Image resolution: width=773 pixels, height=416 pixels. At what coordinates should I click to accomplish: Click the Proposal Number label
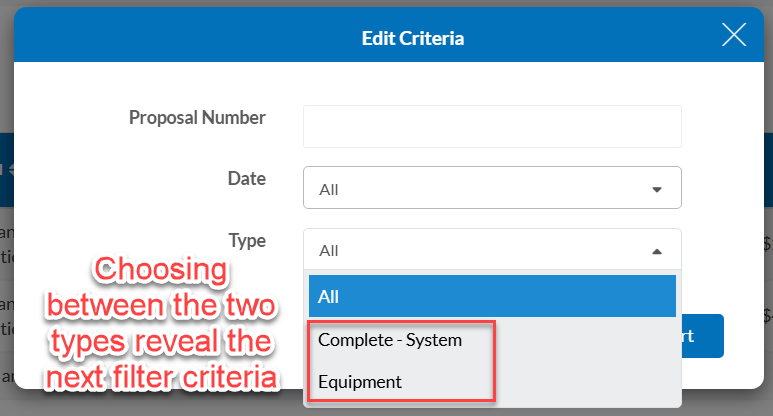tap(197, 118)
